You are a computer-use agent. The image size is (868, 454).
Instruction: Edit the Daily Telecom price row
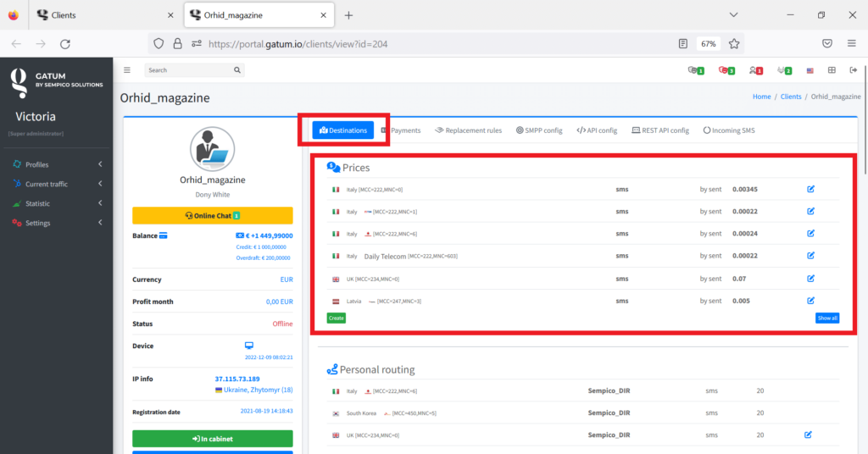click(810, 256)
